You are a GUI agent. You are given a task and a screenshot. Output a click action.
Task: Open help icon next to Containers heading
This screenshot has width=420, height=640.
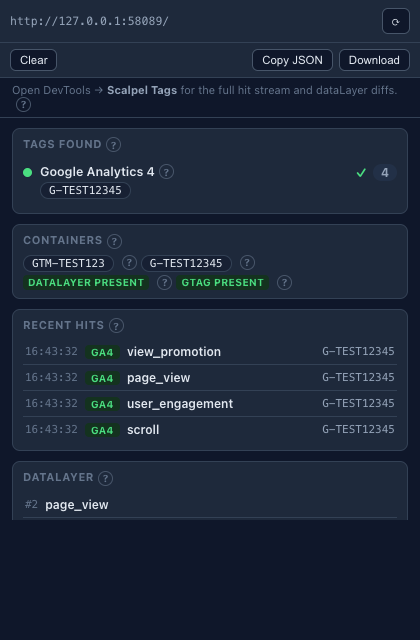click(114, 241)
